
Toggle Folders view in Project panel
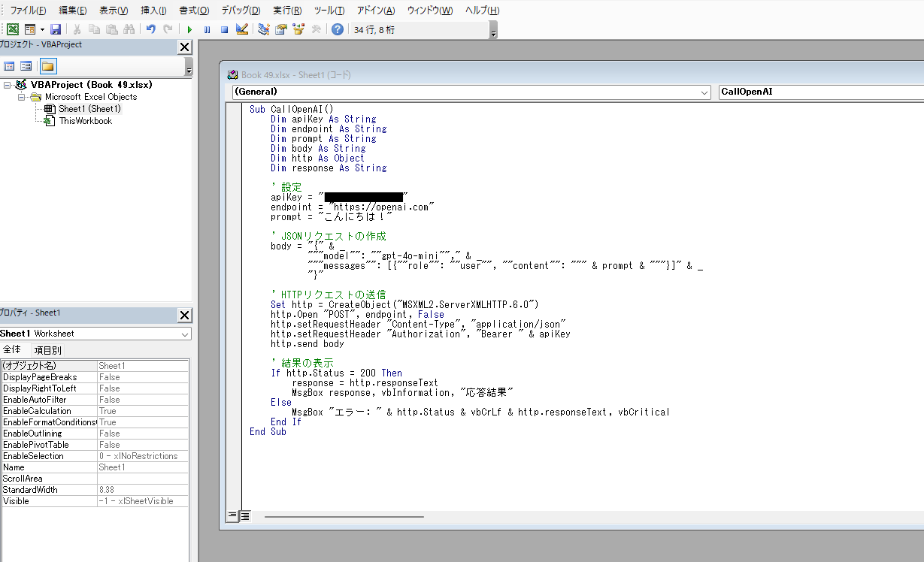[47, 66]
